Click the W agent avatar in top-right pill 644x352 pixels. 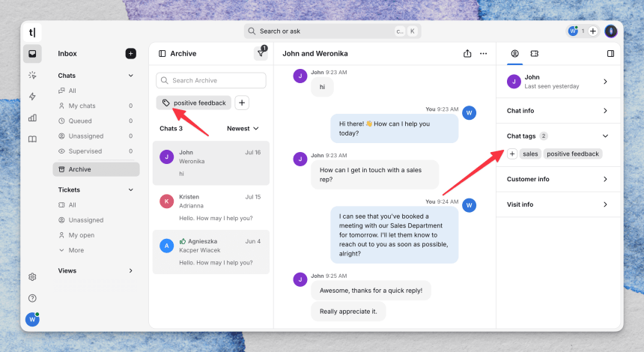point(573,31)
